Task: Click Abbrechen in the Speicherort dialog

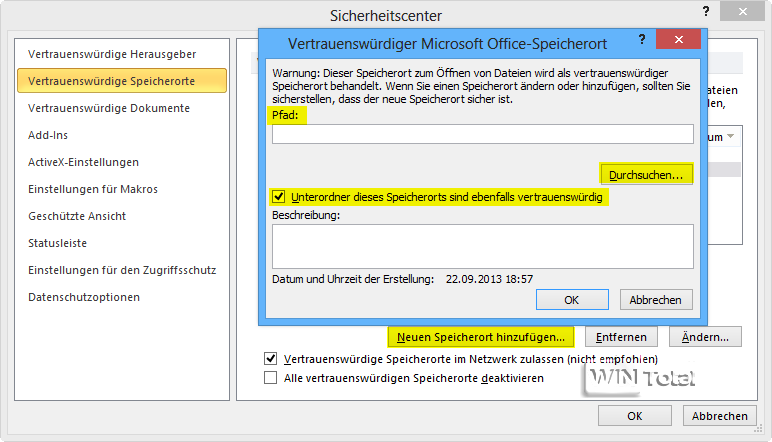Action: coord(656,299)
